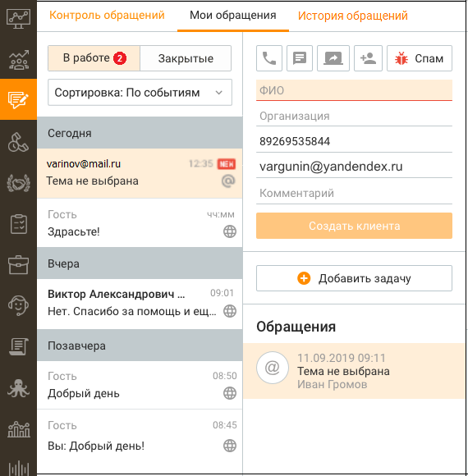The width and height of the screenshot is (468, 476).
Task: Click the ФИО input field
Action: (x=354, y=90)
